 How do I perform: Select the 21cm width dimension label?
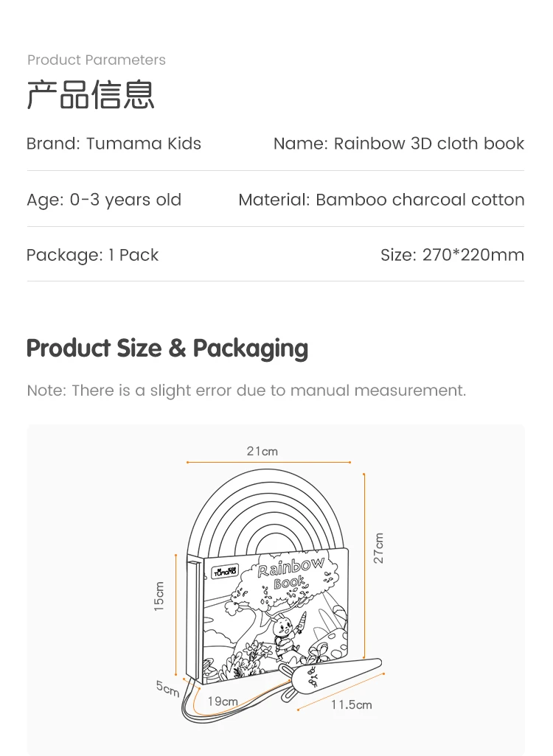click(x=262, y=451)
